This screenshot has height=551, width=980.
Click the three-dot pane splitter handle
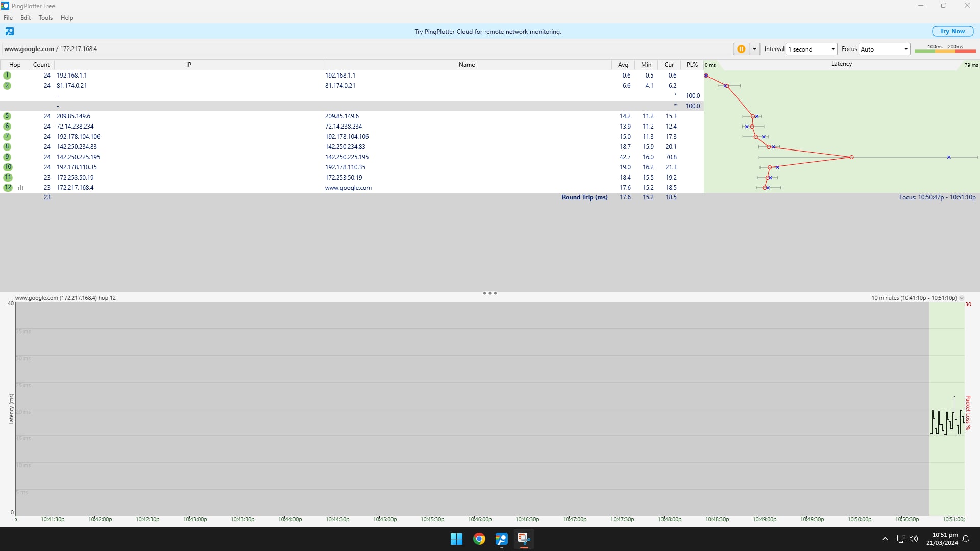490,293
